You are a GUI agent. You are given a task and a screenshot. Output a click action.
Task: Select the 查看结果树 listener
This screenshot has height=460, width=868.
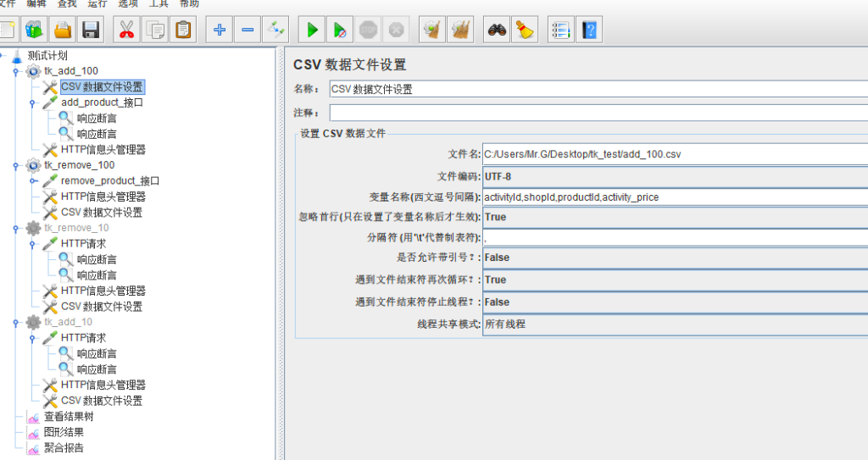tap(69, 417)
